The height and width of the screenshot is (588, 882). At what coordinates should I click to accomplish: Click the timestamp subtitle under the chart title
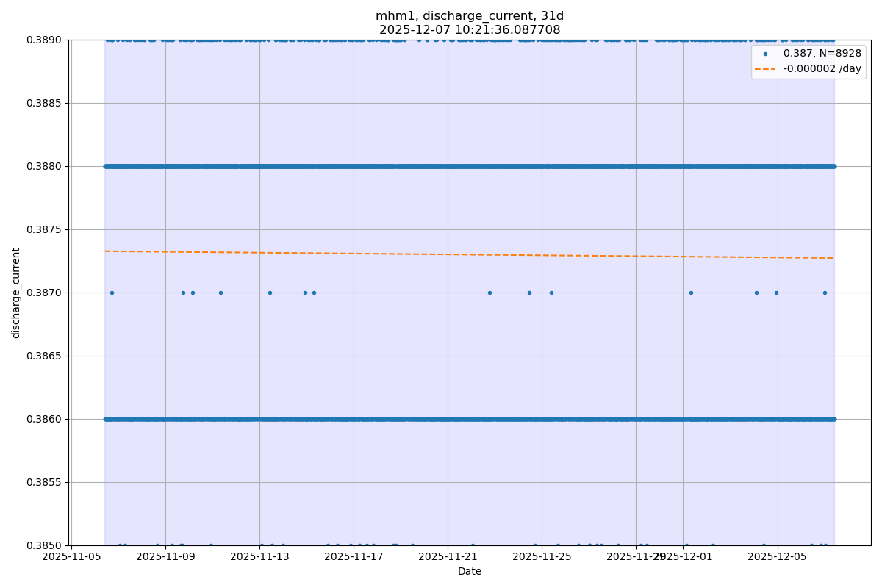pos(470,30)
